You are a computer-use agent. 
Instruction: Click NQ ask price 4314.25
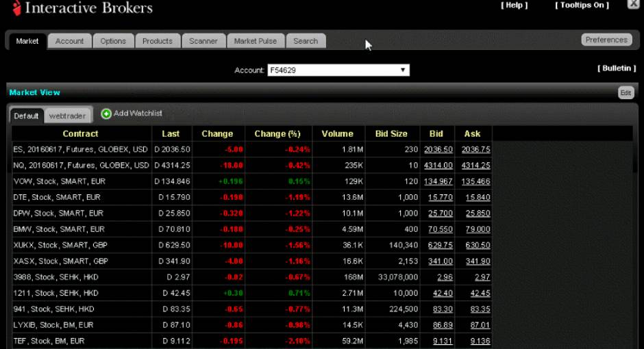pyautogui.click(x=475, y=166)
